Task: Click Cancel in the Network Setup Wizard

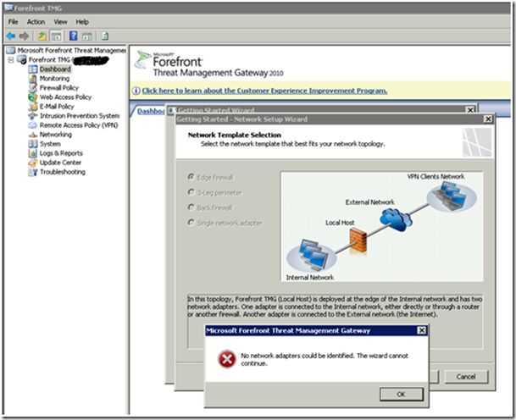Action: 466,377
